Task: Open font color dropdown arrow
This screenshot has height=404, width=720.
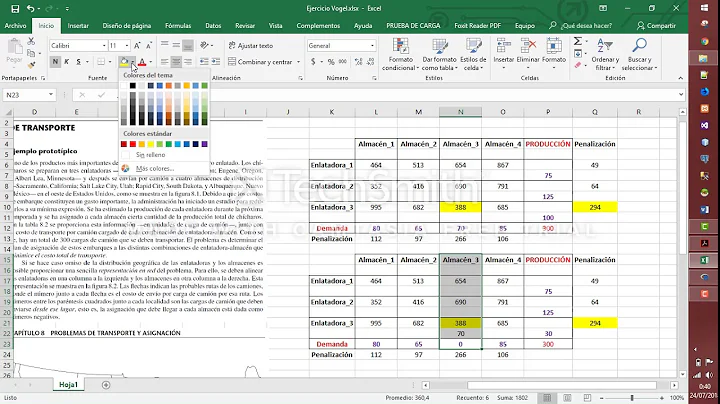Action: [x=151, y=62]
